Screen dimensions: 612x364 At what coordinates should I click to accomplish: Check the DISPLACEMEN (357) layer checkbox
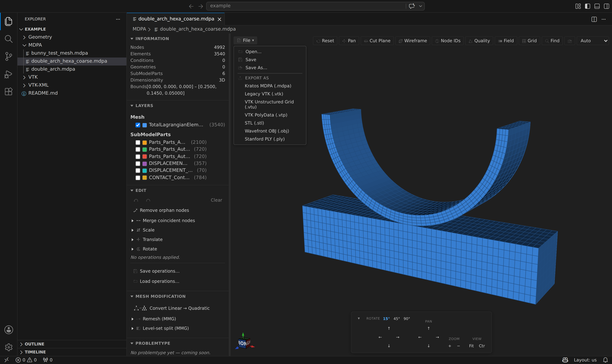(x=138, y=163)
